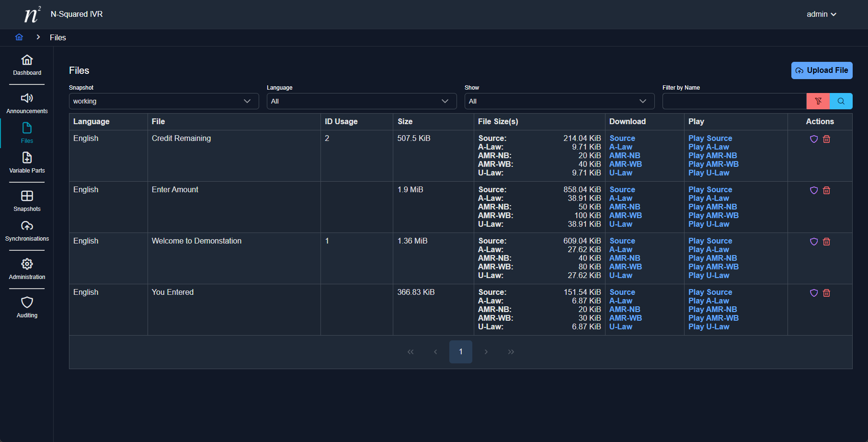Expand the Show filter dropdown
Image resolution: width=868 pixels, height=442 pixels.
pyautogui.click(x=559, y=101)
